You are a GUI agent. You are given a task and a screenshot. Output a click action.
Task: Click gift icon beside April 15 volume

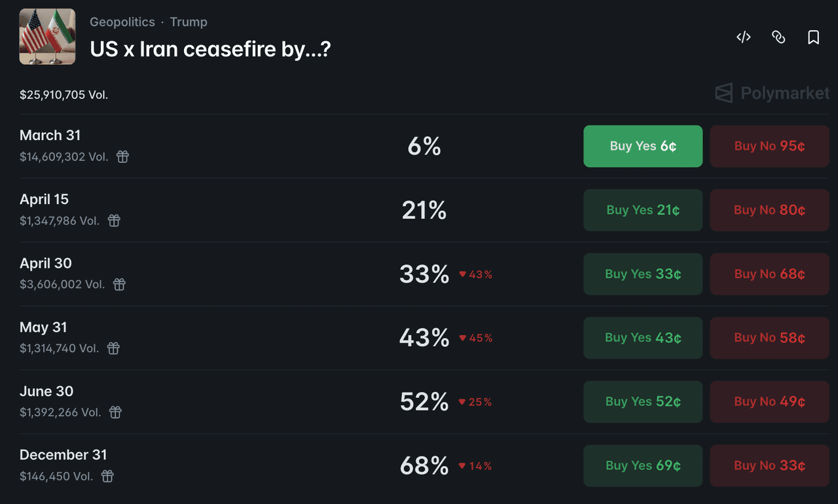click(114, 221)
